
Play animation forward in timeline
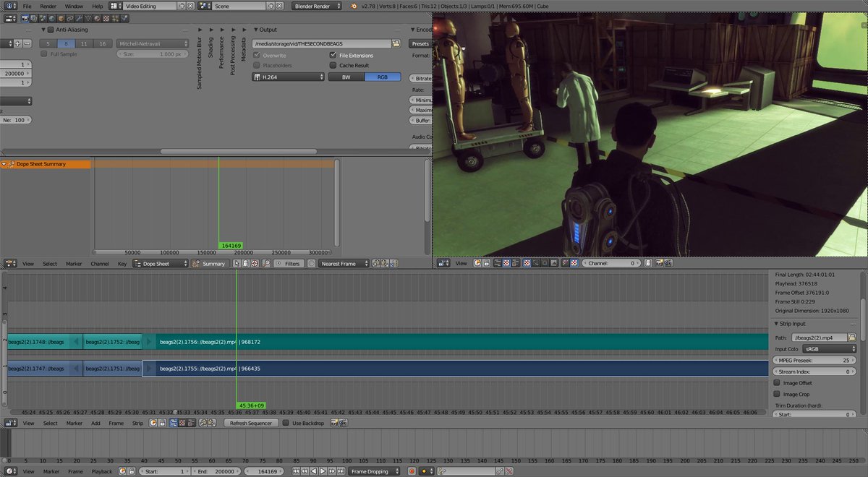pyautogui.click(x=323, y=471)
